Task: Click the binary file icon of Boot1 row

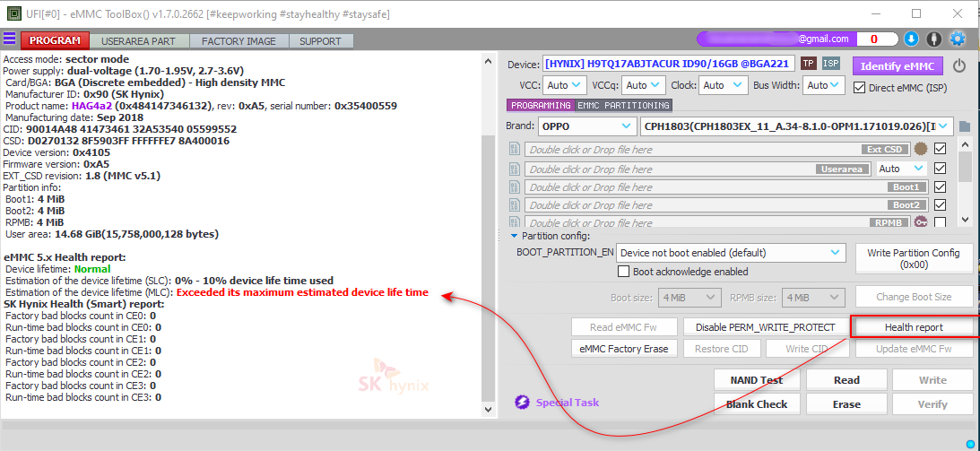Action: [515, 186]
